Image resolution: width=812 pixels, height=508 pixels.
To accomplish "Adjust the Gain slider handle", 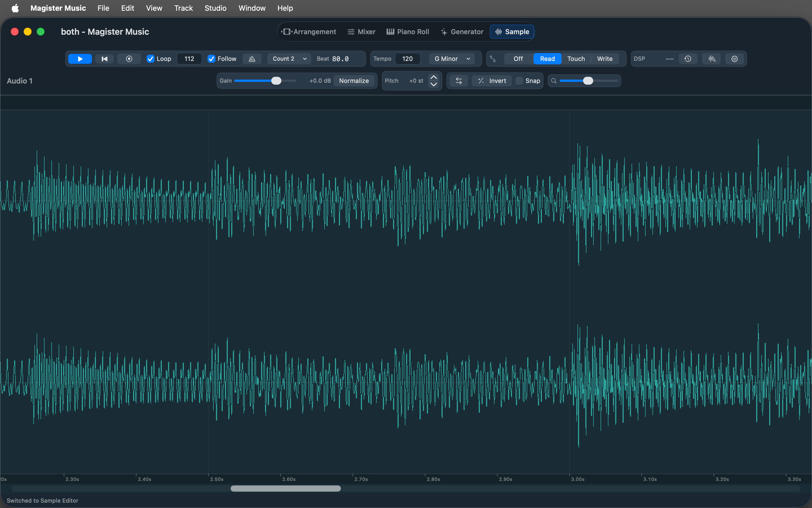I will tap(276, 81).
